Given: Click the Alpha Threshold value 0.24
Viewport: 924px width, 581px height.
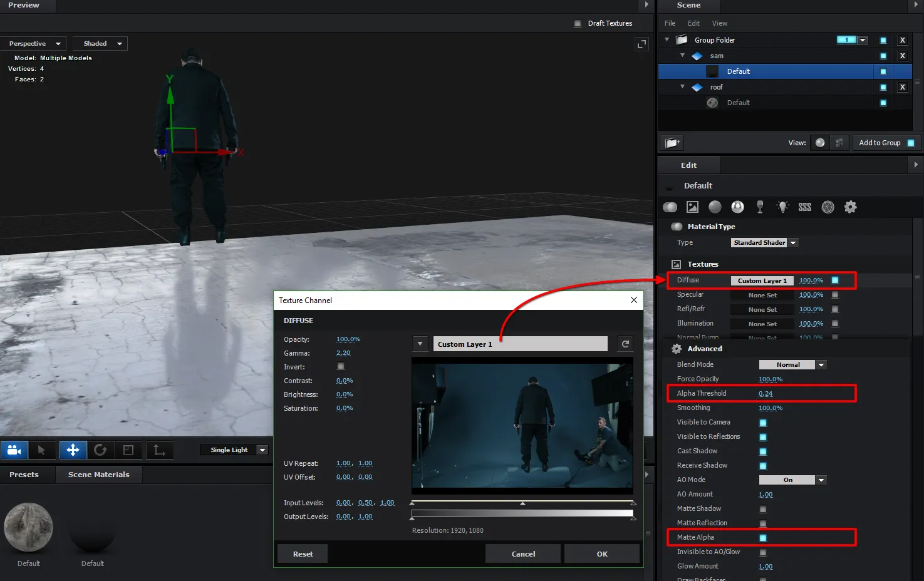Looking at the screenshot, I should click(765, 394).
